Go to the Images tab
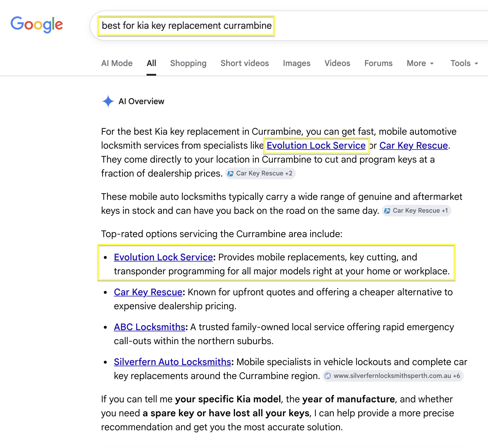Image resolution: width=488 pixels, height=448 pixels. 297,63
